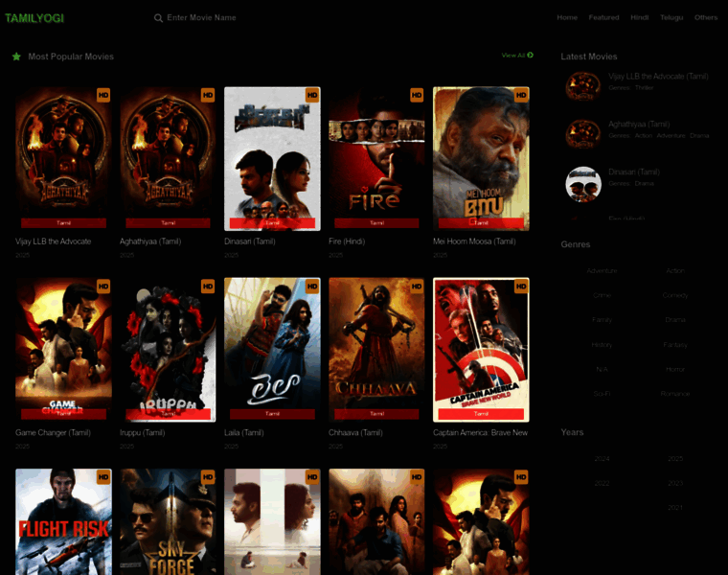728x575 pixels.
Task: Select the Romance genre
Action: click(675, 394)
